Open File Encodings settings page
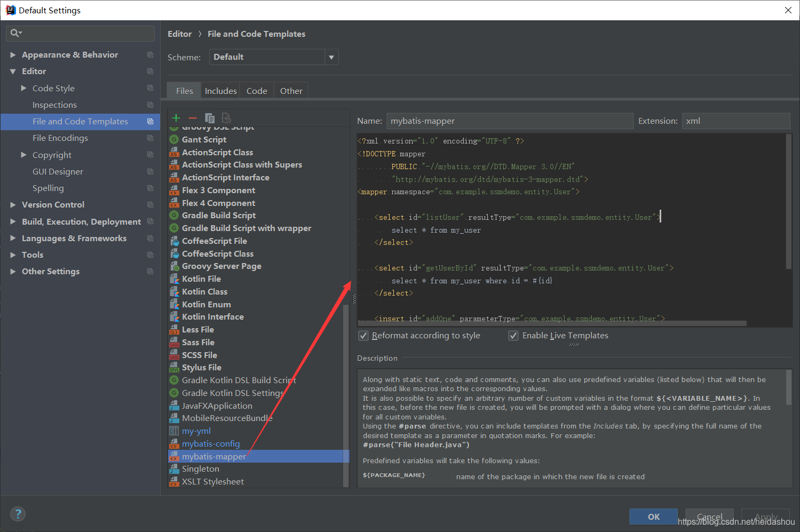Image resolution: width=800 pixels, height=532 pixels. point(60,138)
